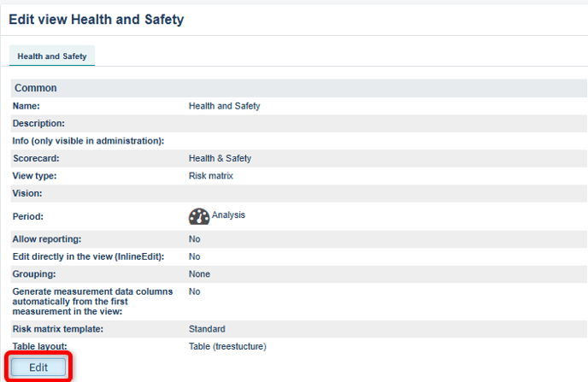Click the Scorecard value Health & Safety
The height and width of the screenshot is (382, 588).
click(220, 158)
